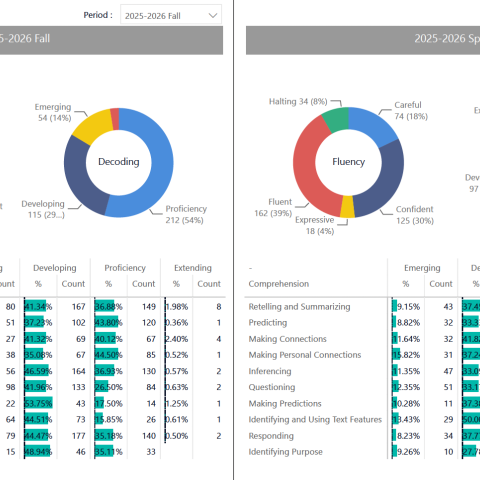Click the Developing column group header
The image size is (480, 480).
55,268
